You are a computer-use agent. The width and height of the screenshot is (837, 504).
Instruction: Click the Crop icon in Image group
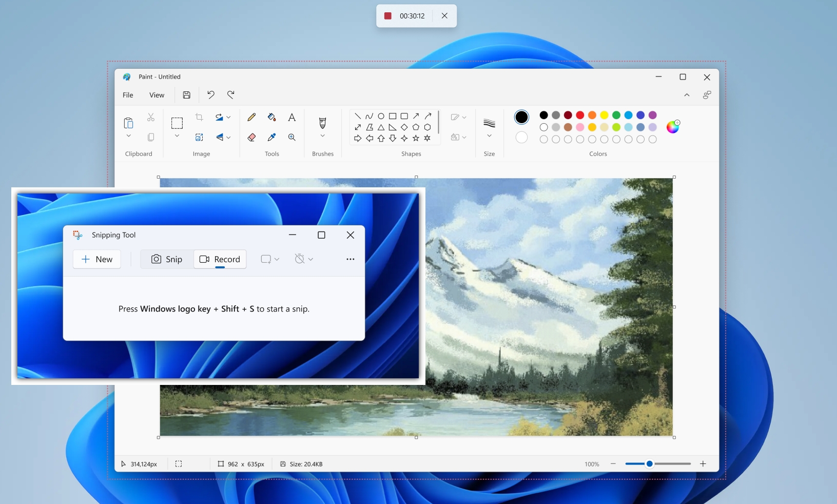(199, 118)
